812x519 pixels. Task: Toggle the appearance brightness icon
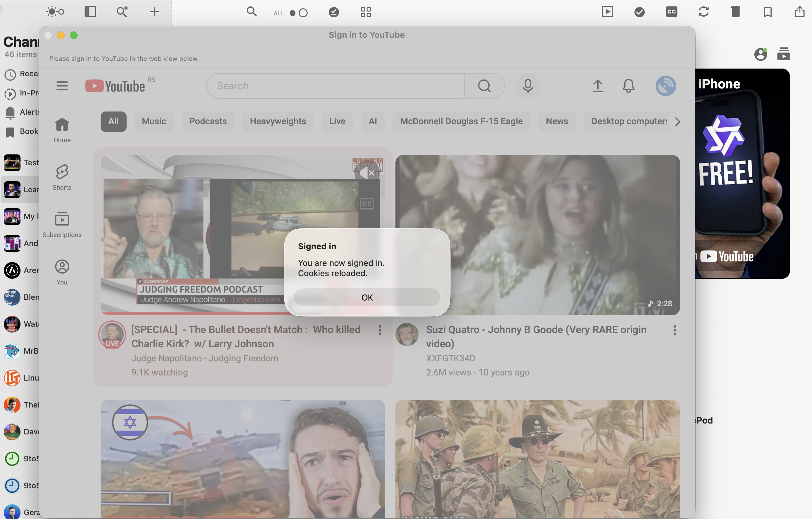55,12
